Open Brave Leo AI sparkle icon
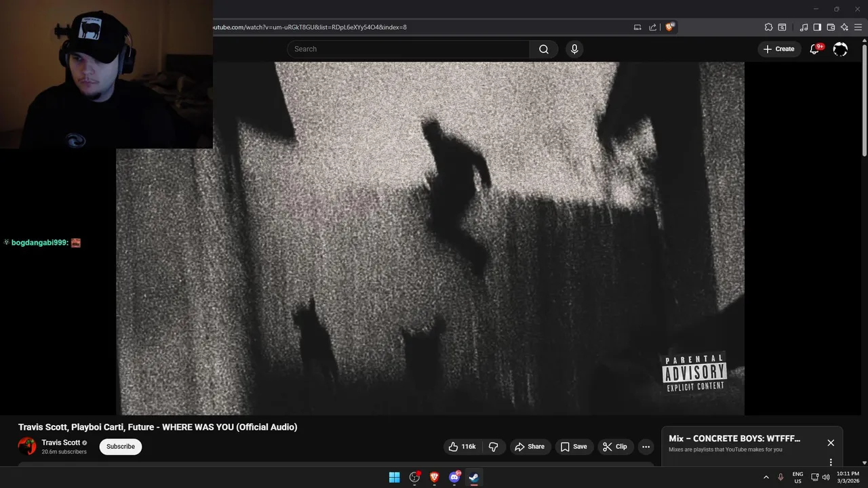The image size is (868, 488). point(844,27)
